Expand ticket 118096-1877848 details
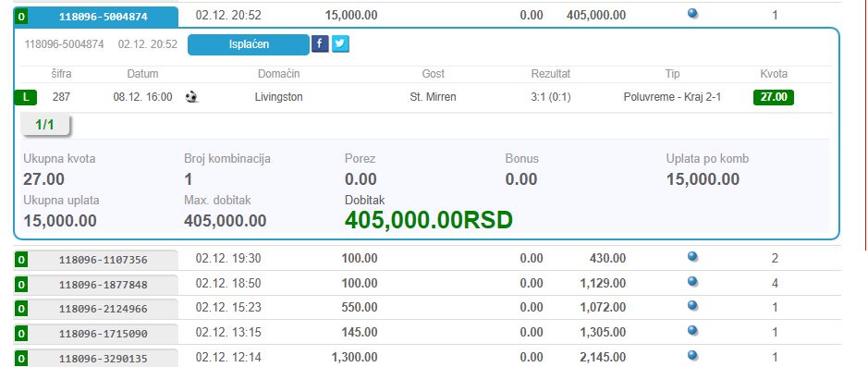Image resolution: width=868 pixels, height=367 pixels. 103,285
